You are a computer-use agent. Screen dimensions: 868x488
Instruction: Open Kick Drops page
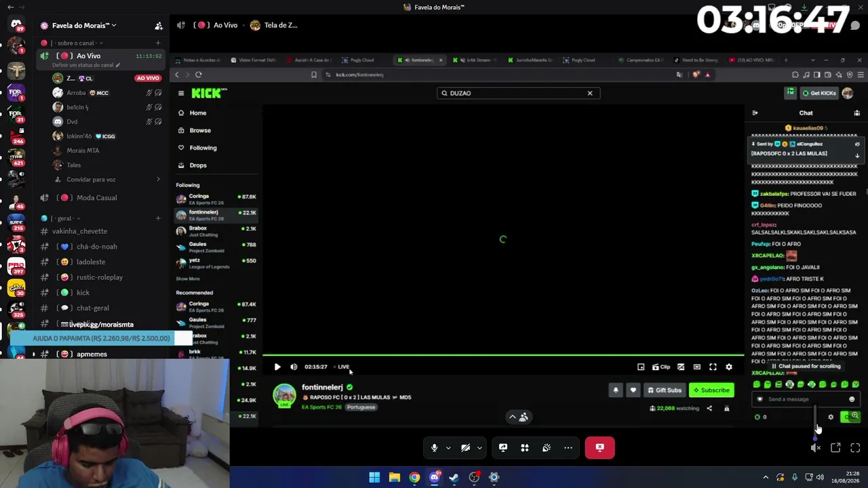tap(198, 165)
